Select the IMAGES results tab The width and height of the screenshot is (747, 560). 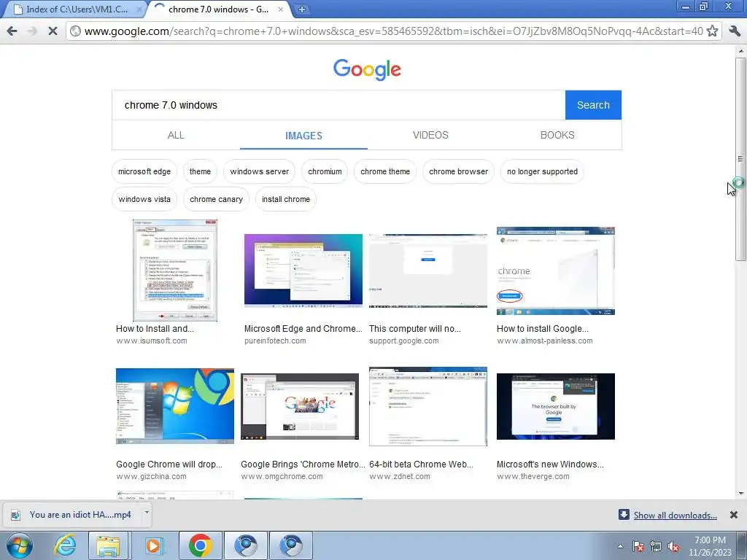tap(303, 136)
